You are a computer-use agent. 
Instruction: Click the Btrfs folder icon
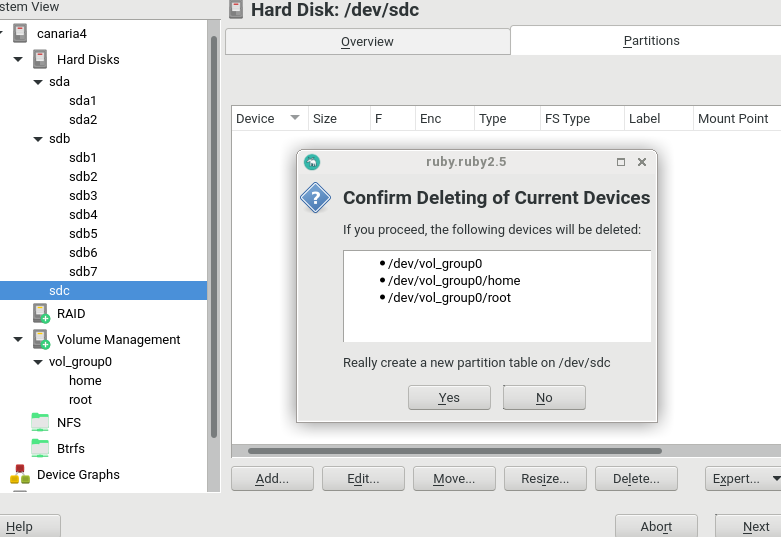(40, 448)
